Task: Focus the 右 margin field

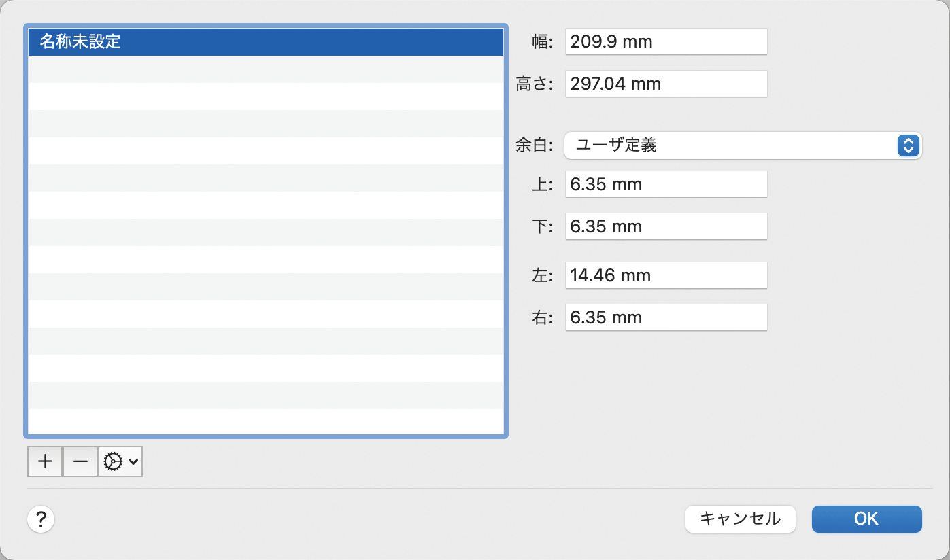Action: click(666, 318)
